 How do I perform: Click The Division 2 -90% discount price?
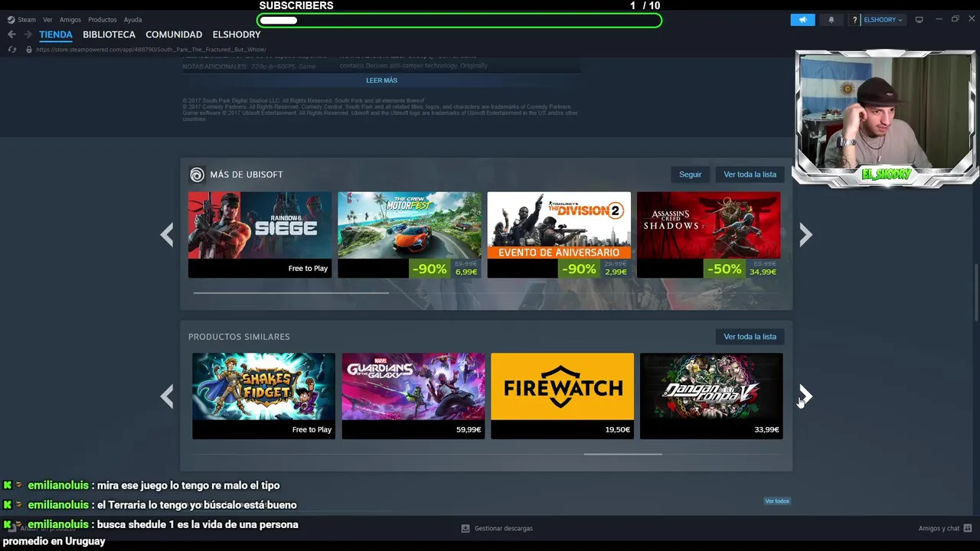coord(594,269)
